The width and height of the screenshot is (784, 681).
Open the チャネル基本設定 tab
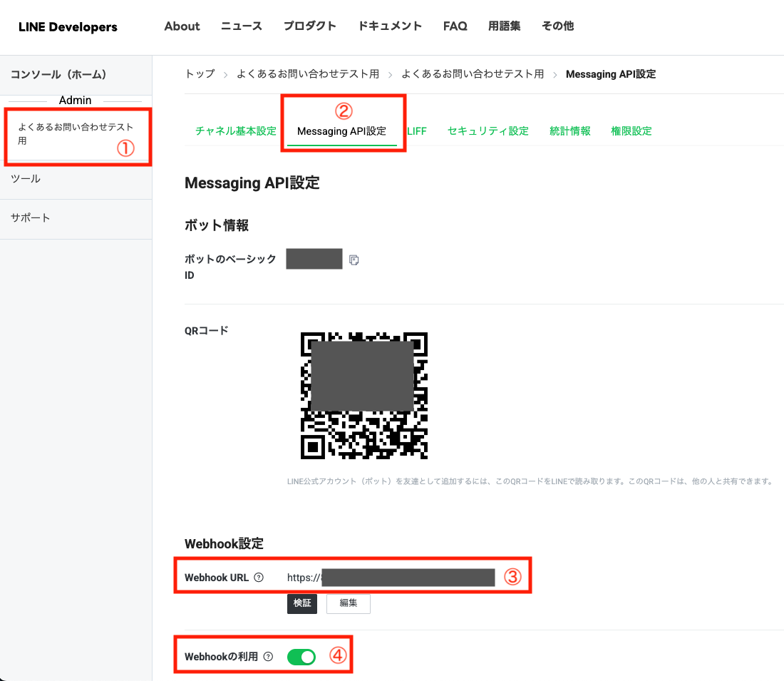[x=235, y=131]
